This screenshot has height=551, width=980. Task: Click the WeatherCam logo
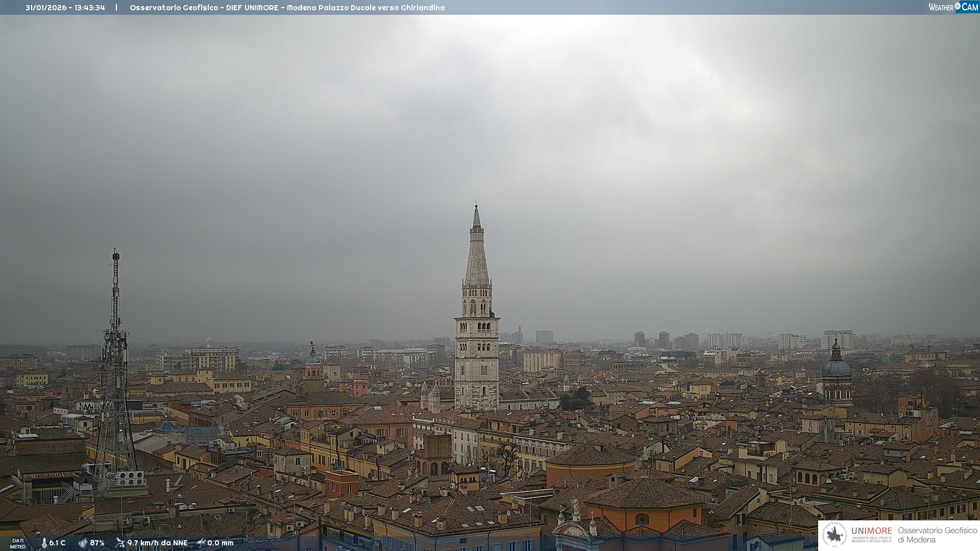pyautogui.click(x=953, y=7)
